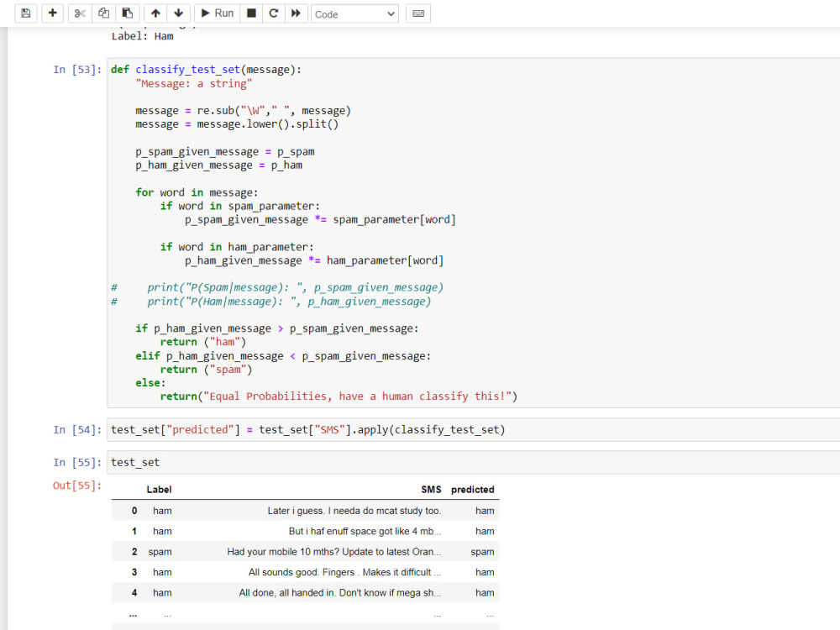Run the selected cell with the Run button
Screen dimensions: 840x630
tap(216, 13)
